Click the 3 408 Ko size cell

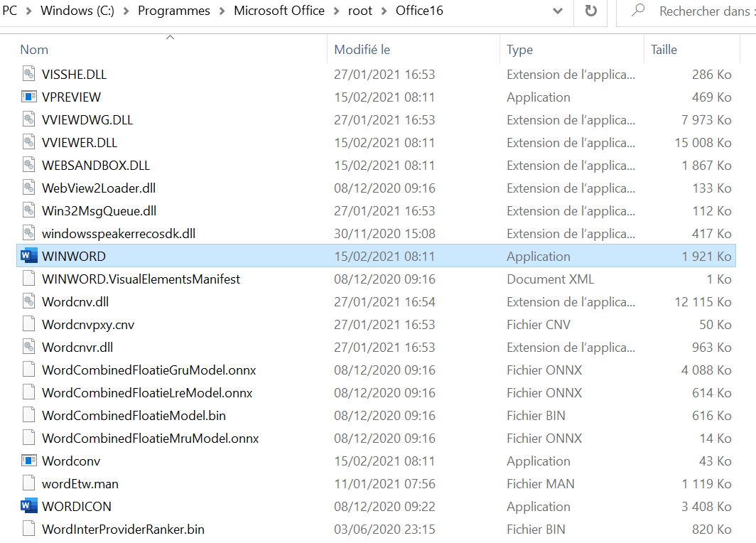(706, 506)
